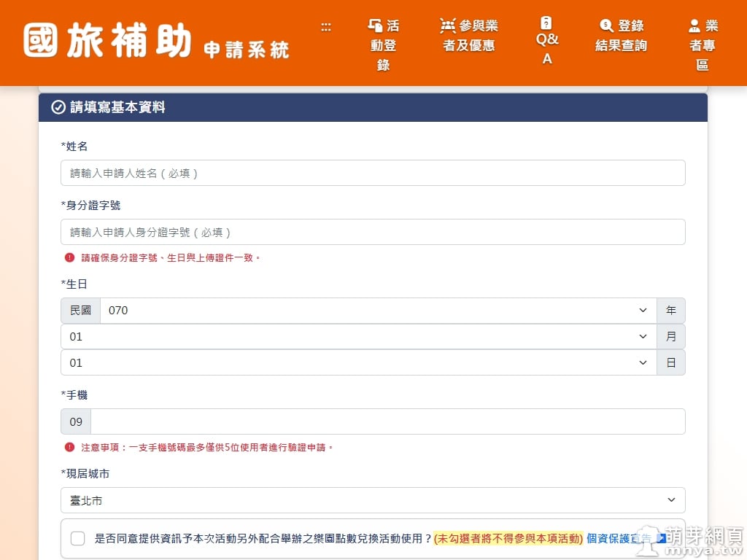Click the 請填寫基本資料 section header

(373, 107)
